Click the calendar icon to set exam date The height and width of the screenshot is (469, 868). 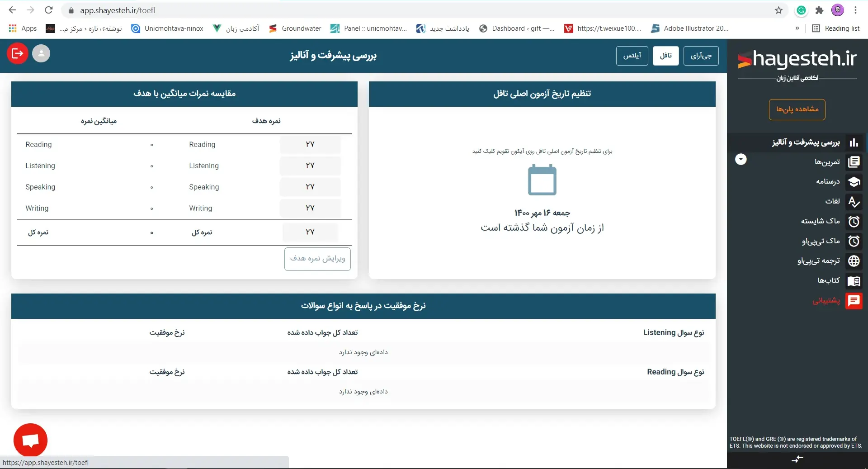[x=542, y=180]
